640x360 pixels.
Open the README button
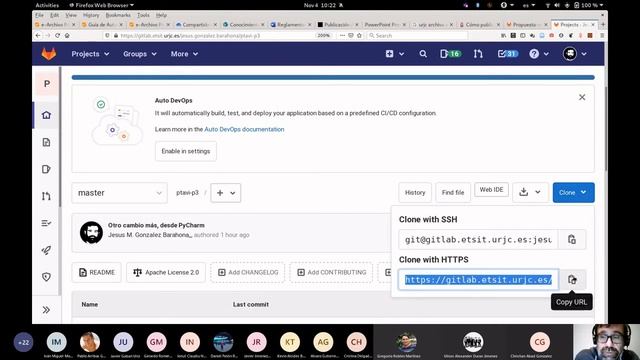pos(97,272)
